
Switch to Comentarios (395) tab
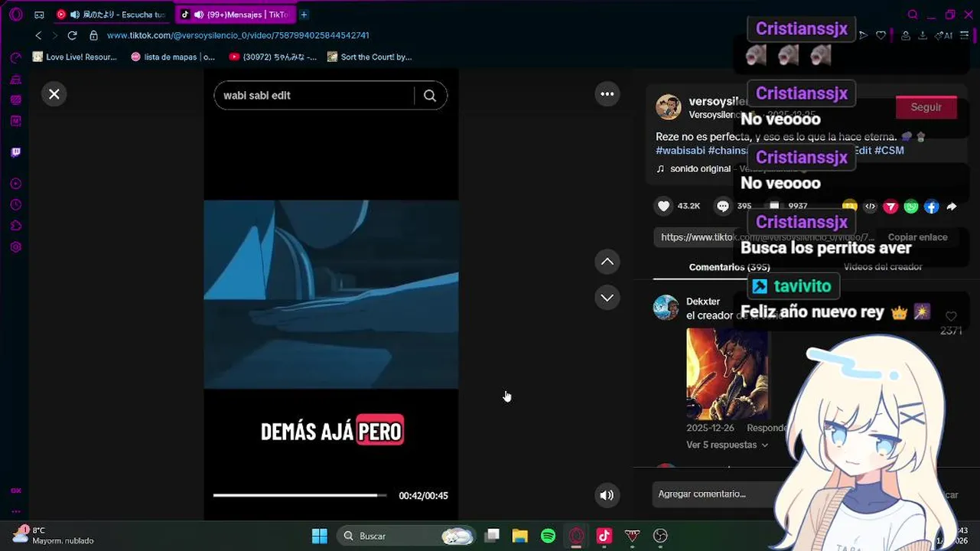click(729, 267)
